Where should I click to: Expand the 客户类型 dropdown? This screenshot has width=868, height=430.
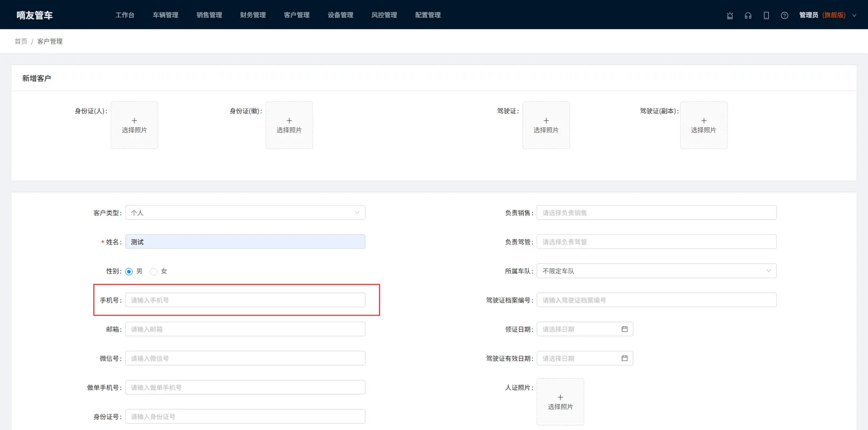[245, 213]
